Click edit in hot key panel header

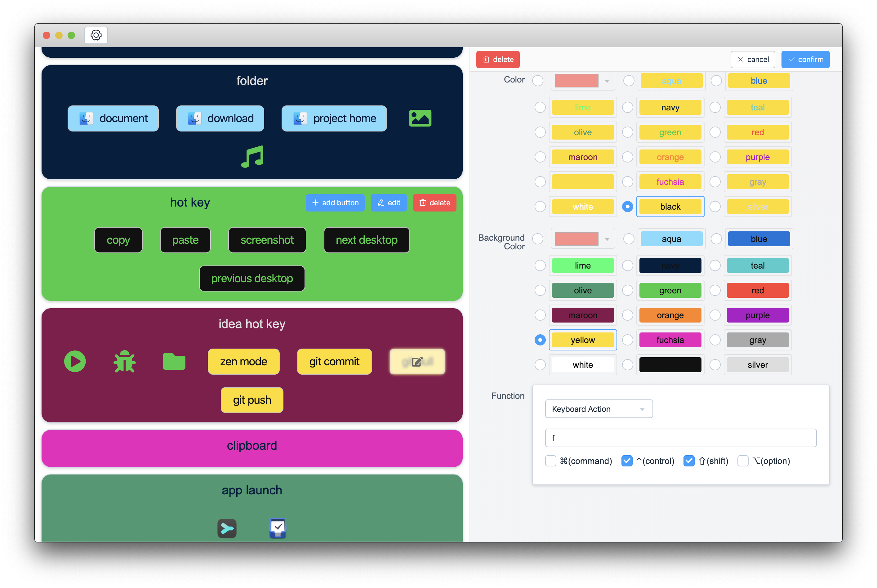point(389,203)
